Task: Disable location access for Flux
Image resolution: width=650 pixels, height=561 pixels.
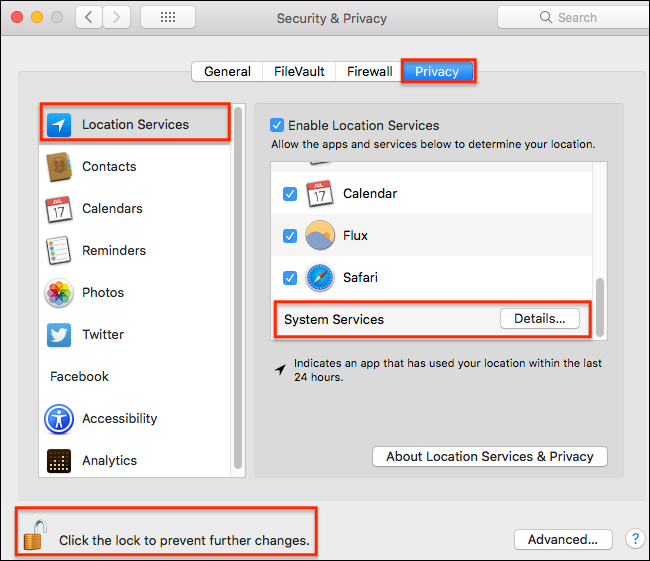Action: pyautogui.click(x=290, y=236)
